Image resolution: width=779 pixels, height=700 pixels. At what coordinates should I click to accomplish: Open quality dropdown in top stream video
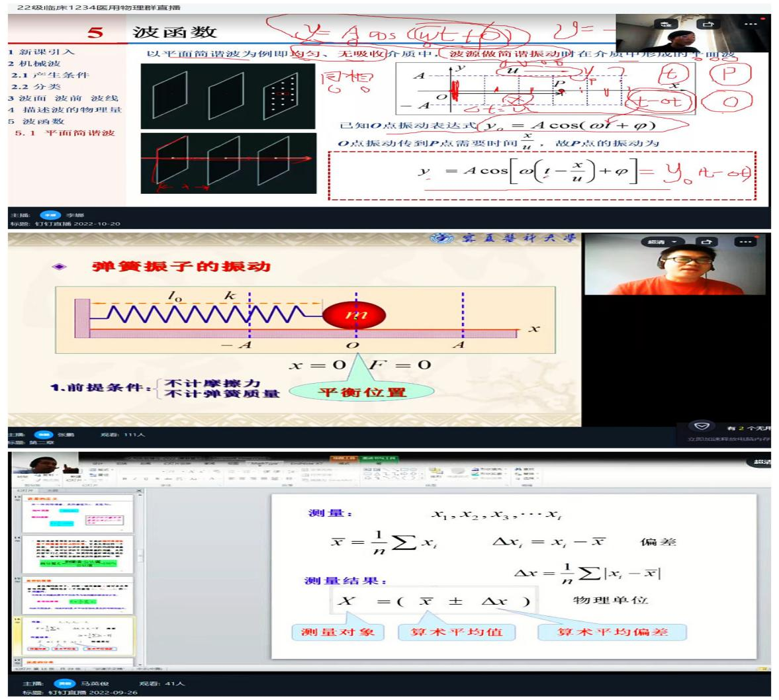(664, 24)
